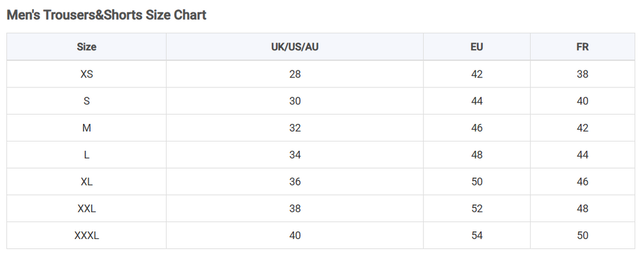Select UK/US/AU value 36 for XL
This screenshot has height=256, width=644.
[x=295, y=182]
